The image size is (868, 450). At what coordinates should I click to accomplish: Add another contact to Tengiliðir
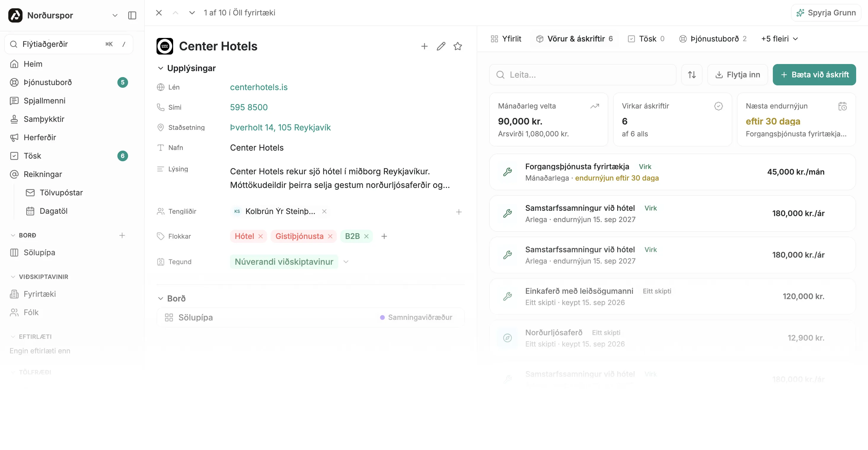point(459,212)
